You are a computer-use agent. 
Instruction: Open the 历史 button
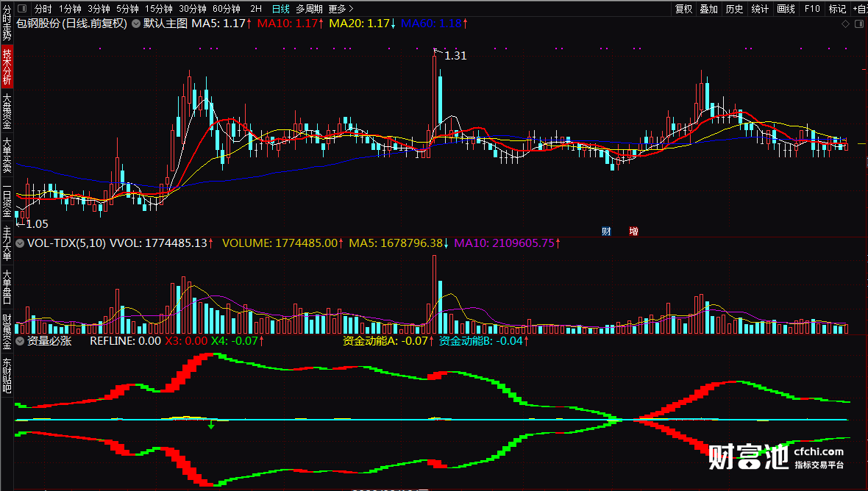[734, 9]
